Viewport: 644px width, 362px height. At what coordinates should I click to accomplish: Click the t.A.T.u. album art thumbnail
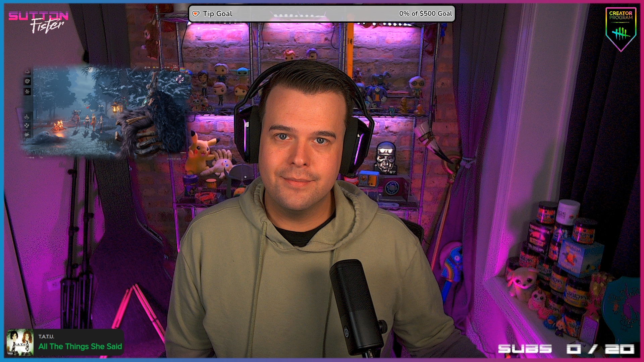(x=20, y=342)
